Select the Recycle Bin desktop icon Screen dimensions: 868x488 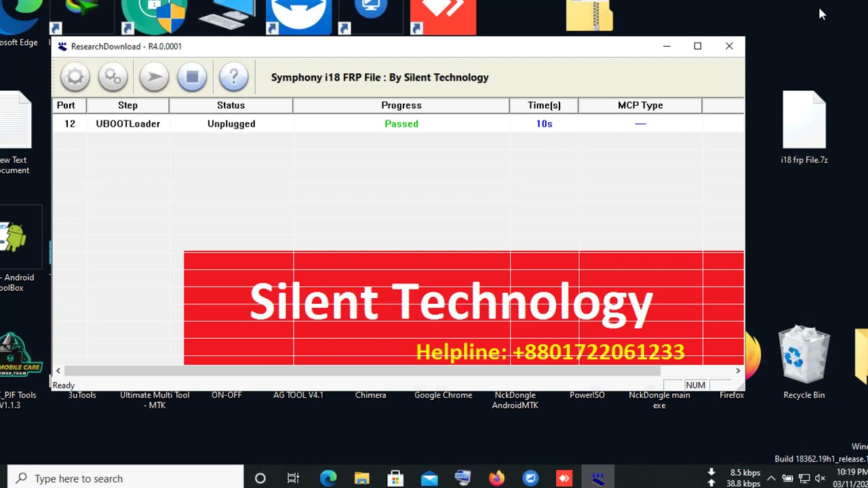804,362
